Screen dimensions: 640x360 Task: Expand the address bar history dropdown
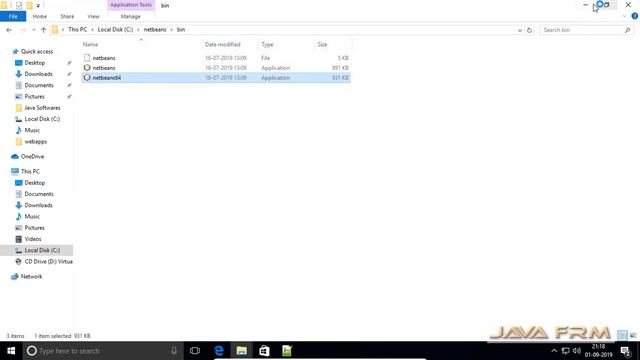coord(520,30)
